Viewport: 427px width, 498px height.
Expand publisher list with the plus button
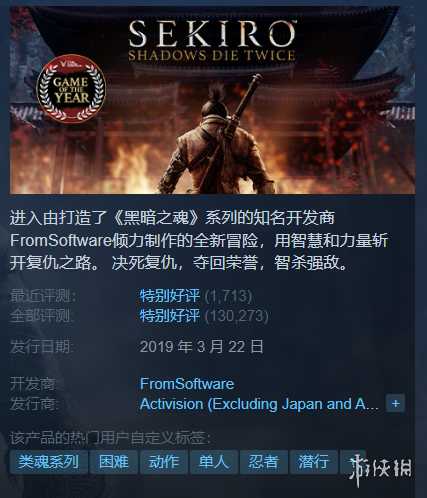[395, 404]
